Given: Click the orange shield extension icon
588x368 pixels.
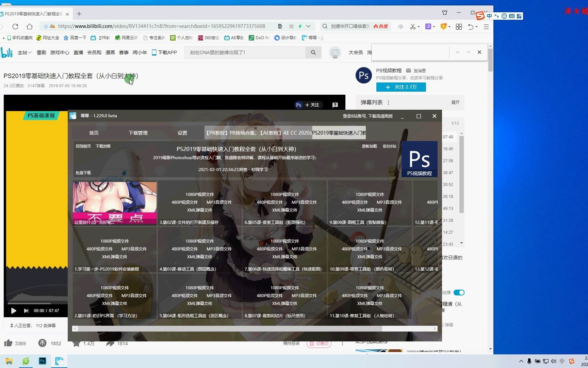Looking at the screenshot, I should pos(443,26).
